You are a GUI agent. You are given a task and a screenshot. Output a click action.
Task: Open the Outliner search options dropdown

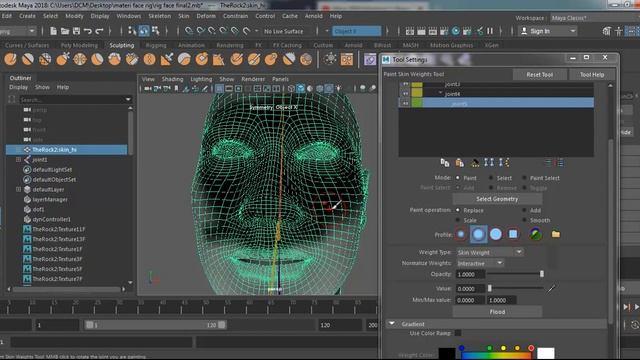click(x=128, y=99)
